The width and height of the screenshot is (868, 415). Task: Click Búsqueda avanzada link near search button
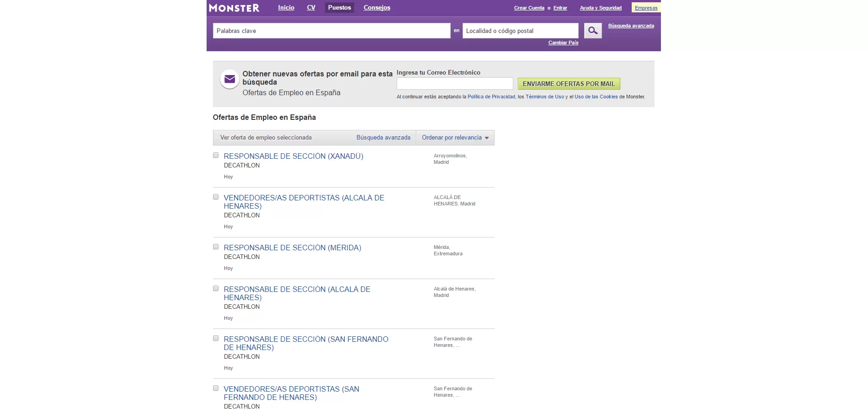coord(631,26)
